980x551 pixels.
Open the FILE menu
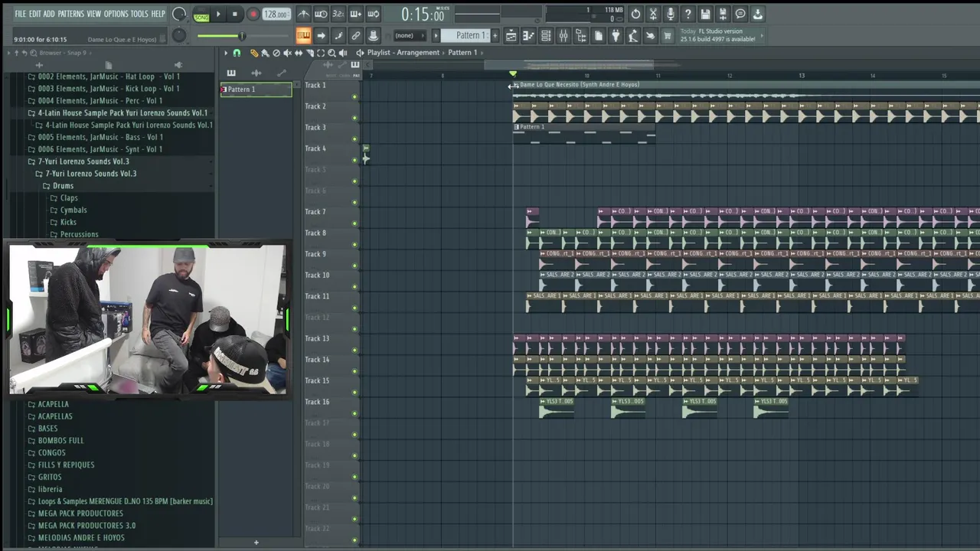(x=21, y=14)
